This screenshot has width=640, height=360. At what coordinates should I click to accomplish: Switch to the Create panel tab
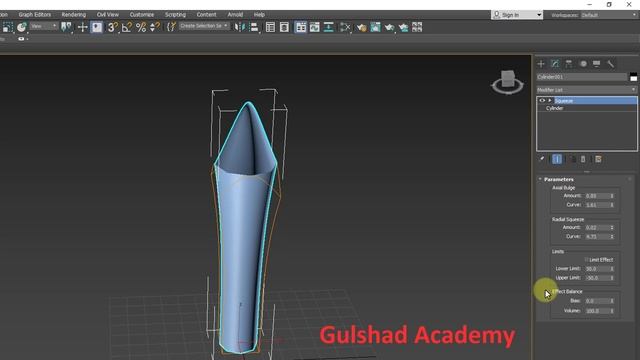pyautogui.click(x=541, y=64)
